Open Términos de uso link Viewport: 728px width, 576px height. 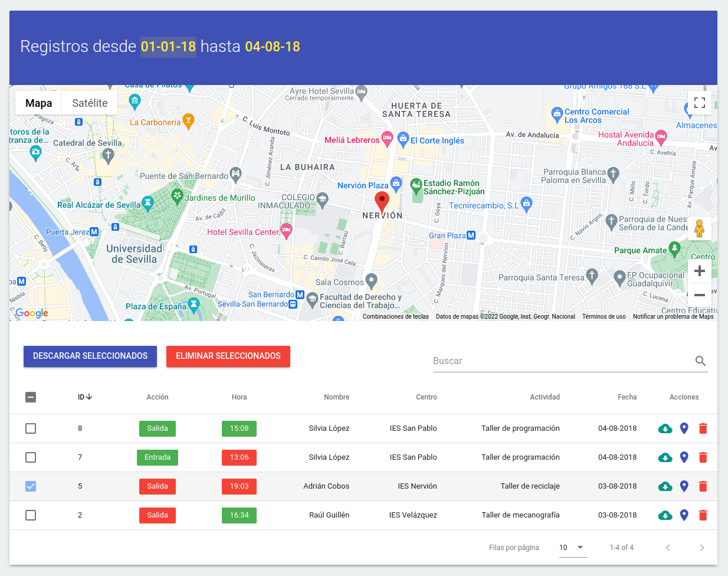coord(604,317)
